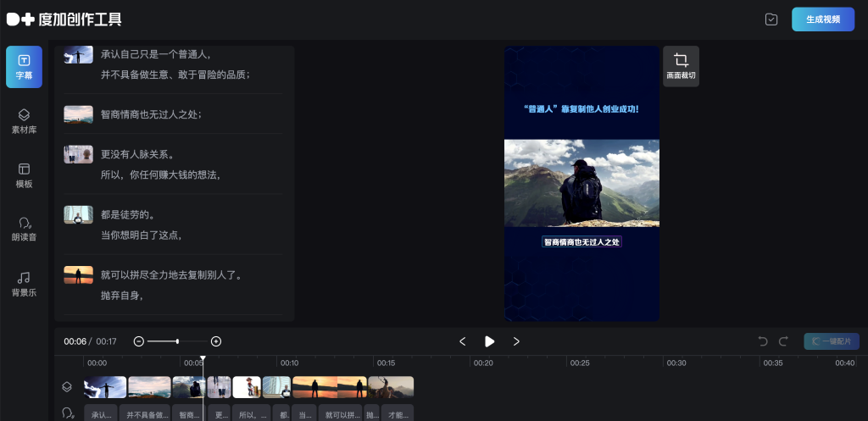Select subtitle line 并不具备做生意、敢于冒险的品质
This screenshot has height=421, width=868.
pos(175,75)
